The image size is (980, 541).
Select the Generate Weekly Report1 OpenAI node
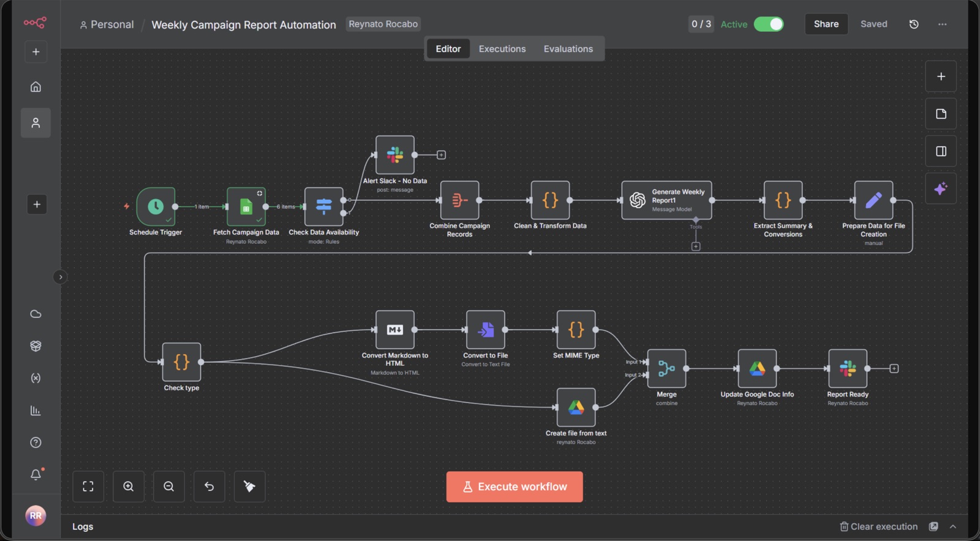tap(666, 200)
